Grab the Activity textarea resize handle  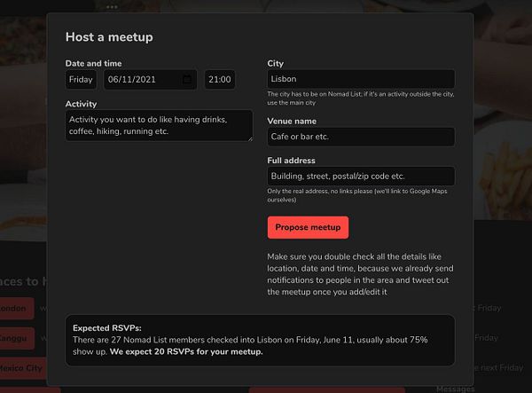click(x=251, y=139)
